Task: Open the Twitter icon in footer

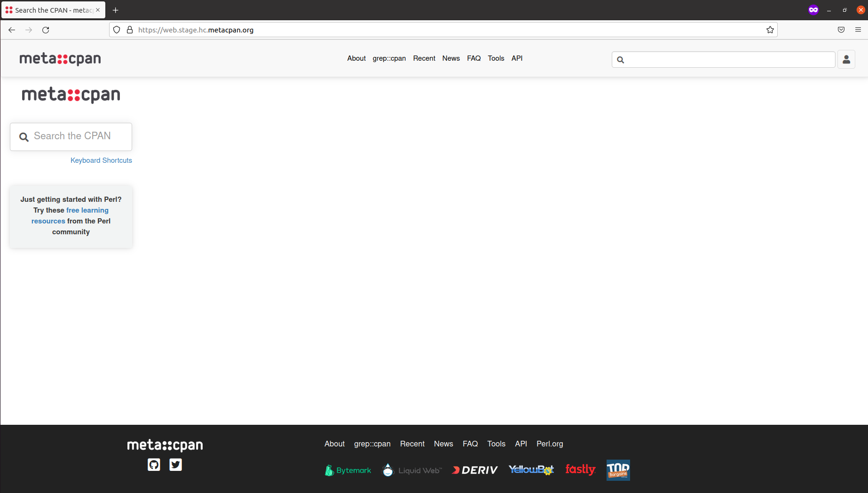Action: tap(175, 465)
